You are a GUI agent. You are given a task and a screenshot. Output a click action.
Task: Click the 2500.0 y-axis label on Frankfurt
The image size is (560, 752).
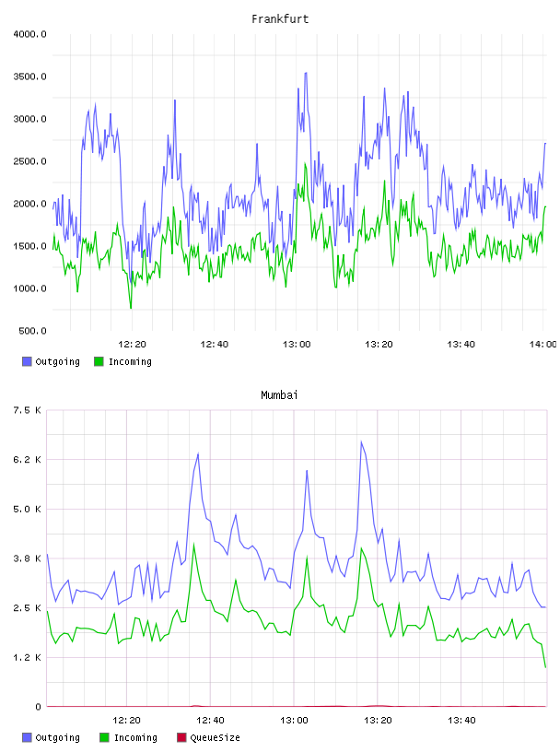[x=29, y=161]
